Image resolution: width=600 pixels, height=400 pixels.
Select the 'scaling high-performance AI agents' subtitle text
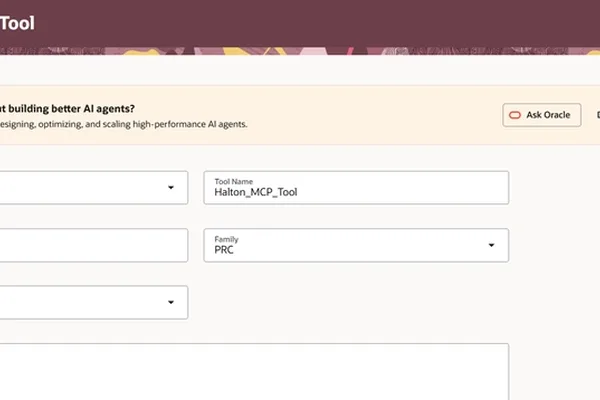[174, 124]
